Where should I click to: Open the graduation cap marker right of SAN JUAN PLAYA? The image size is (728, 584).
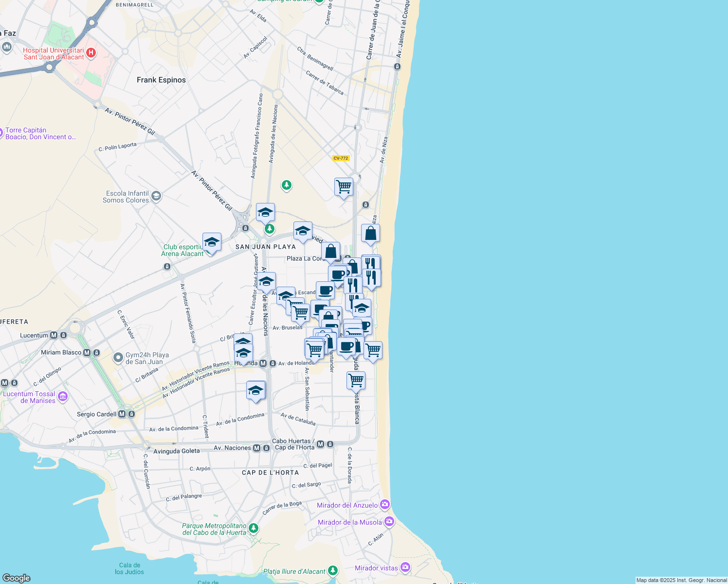[303, 232]
